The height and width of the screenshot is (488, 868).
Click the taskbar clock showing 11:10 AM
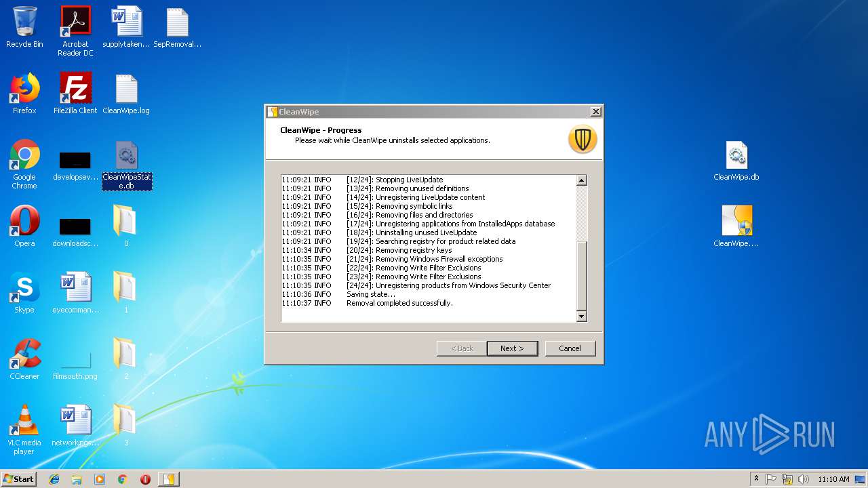click(833, 479)
